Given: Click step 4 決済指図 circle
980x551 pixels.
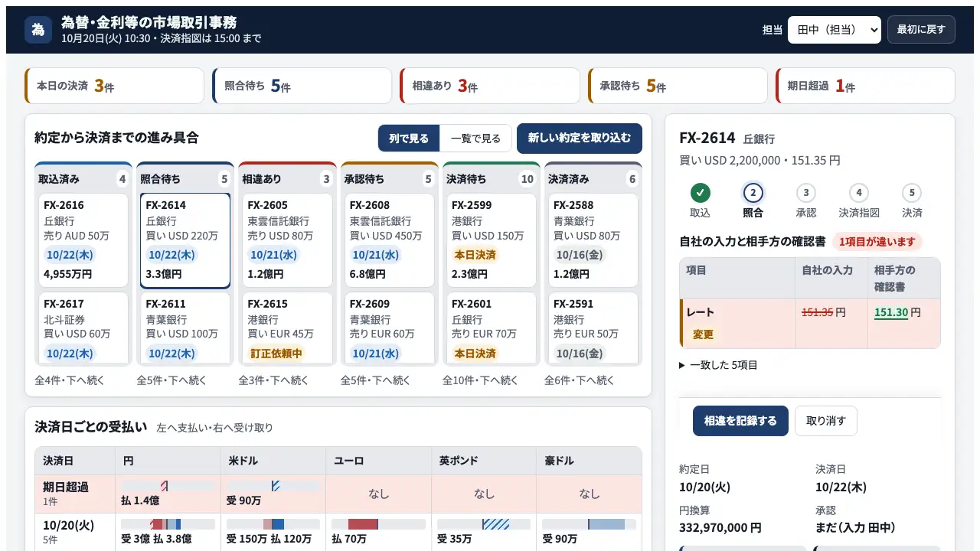Looking at the screenshot, I should (859, 193).
